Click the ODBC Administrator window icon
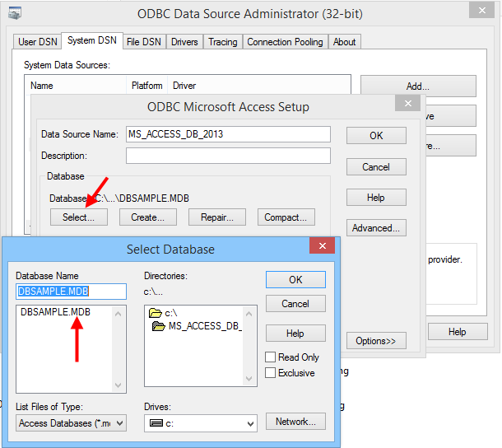 tap(15, 13)
